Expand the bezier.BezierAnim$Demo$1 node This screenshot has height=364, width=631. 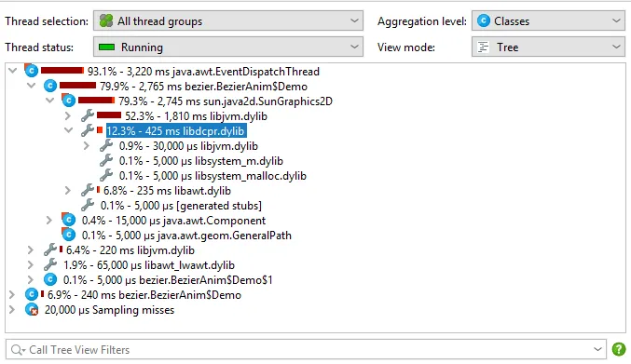31,279
